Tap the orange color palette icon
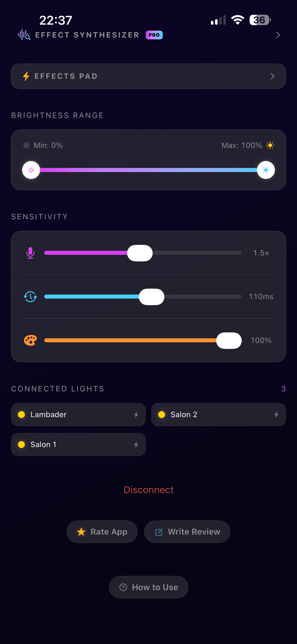The image size is (297, 644). [x=30, y=340]
